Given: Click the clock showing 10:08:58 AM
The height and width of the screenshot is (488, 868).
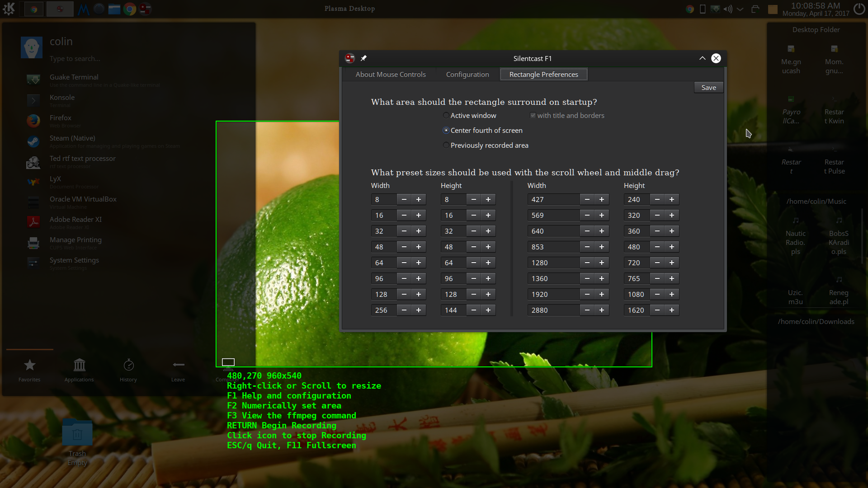Looking at the screenshot, I should pos(815,6).
